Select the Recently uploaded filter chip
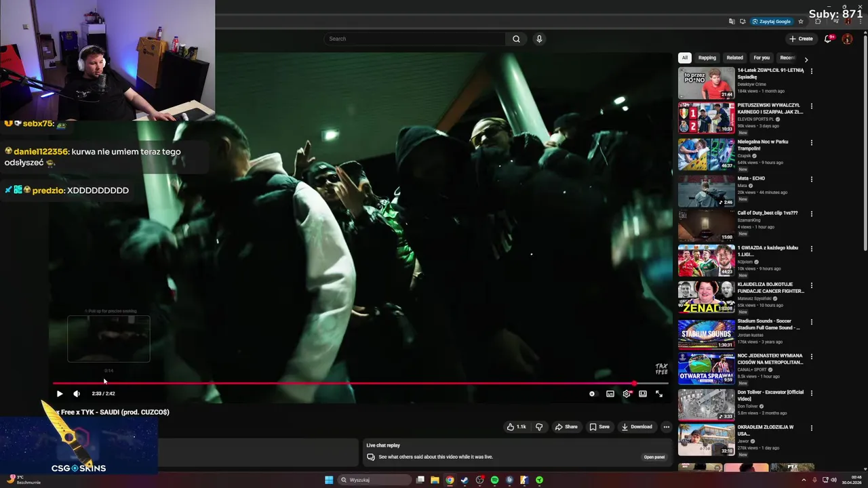 click(787, 58)
